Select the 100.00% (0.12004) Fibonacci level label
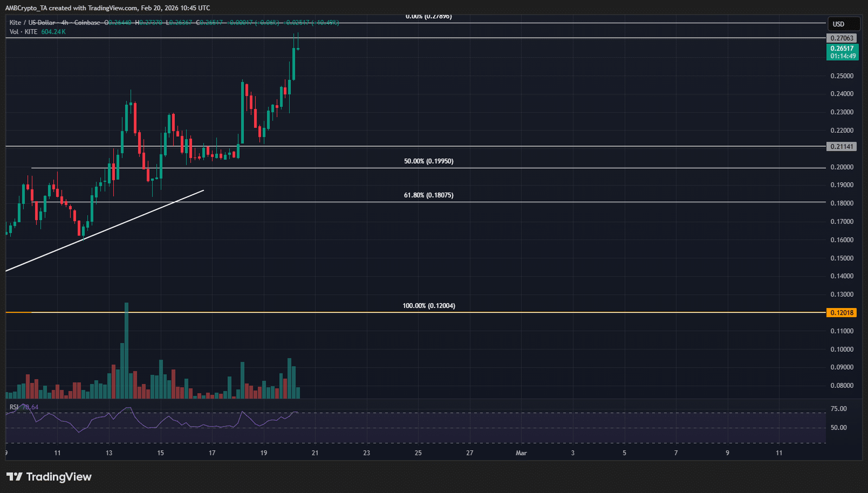868x493 pixels. [x=429, y=306]
